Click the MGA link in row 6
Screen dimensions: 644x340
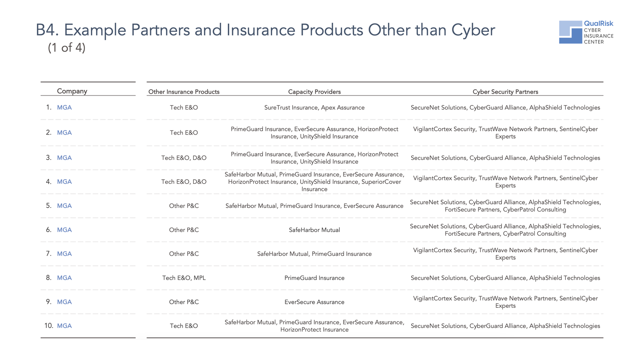[x=64, y=230]
